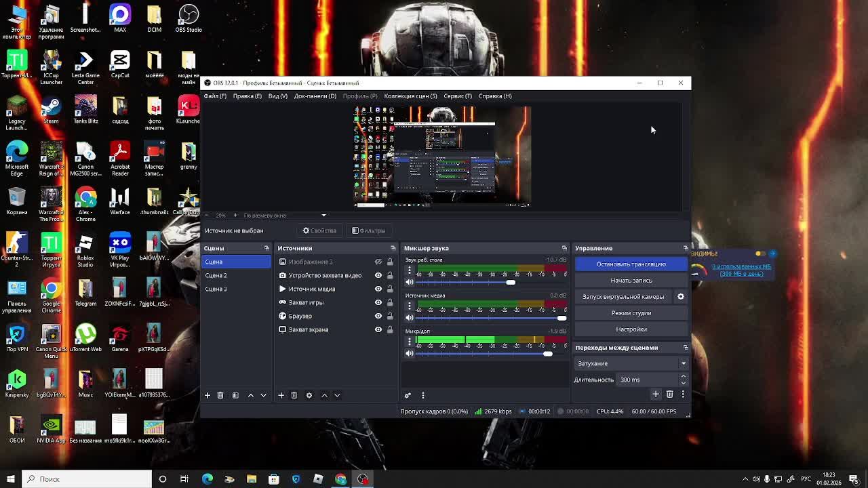Hide the Захват игры source
Viewport: 868px width, 488px height.
pyautogui.click(x=378, y=302)
